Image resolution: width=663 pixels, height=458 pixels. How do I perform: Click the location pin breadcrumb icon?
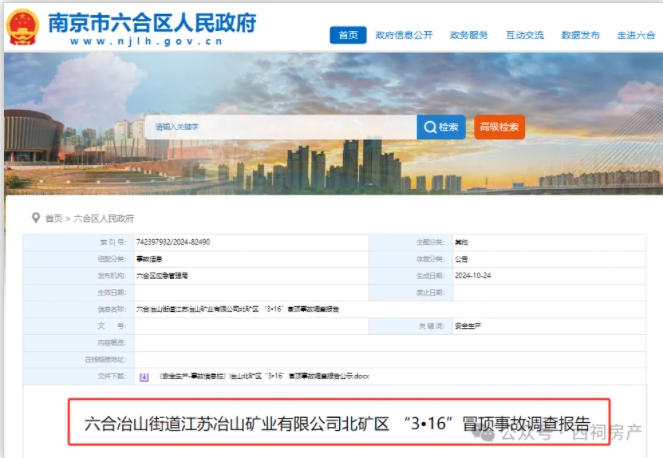click(35, 217)
